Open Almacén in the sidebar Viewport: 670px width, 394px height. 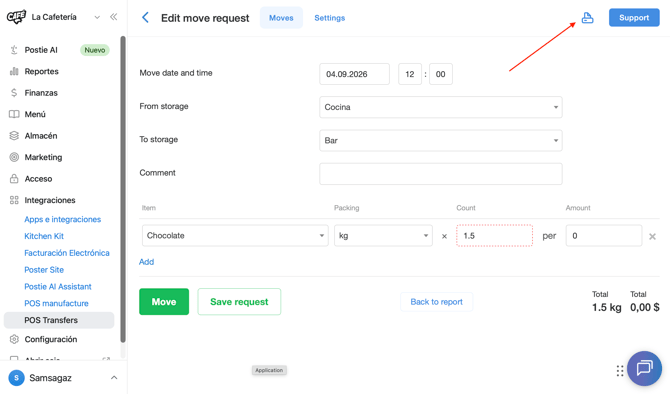tap(41, 135)
